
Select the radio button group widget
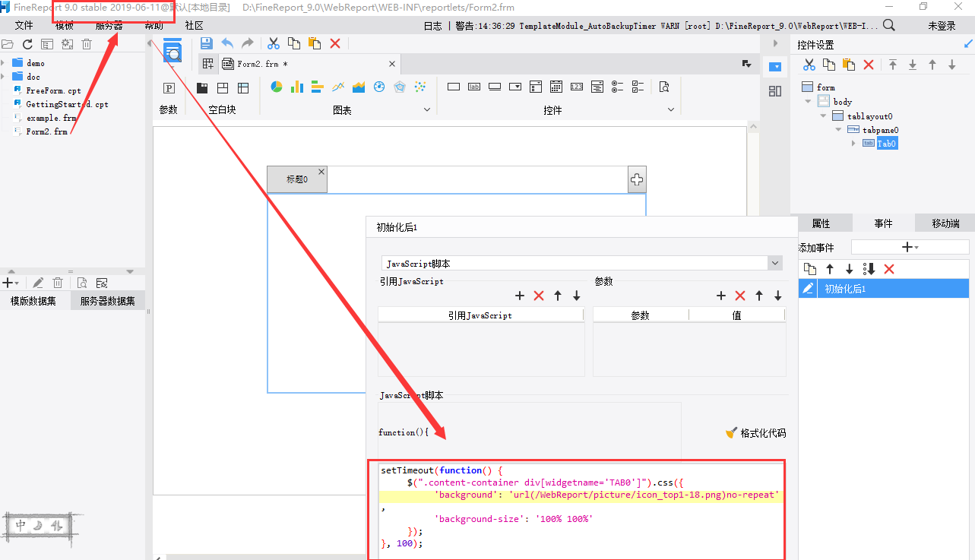tap(618, 87)
